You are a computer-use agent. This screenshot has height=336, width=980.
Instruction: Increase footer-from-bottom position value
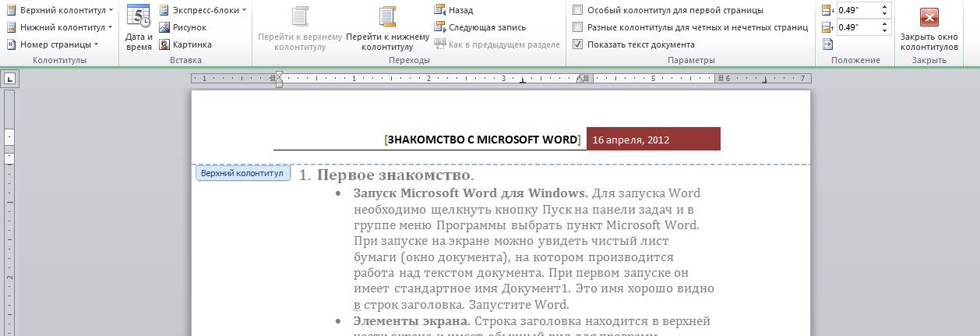884,24
